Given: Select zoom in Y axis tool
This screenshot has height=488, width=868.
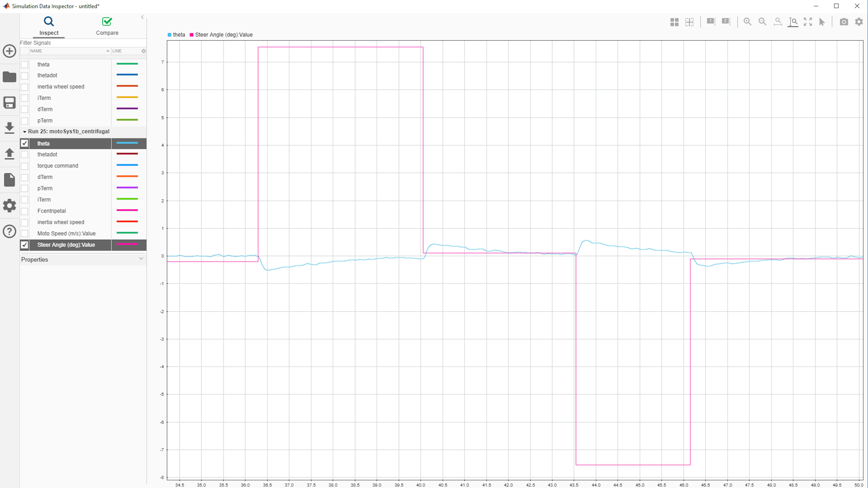Looking at the screenshot, I should [793, 22].
